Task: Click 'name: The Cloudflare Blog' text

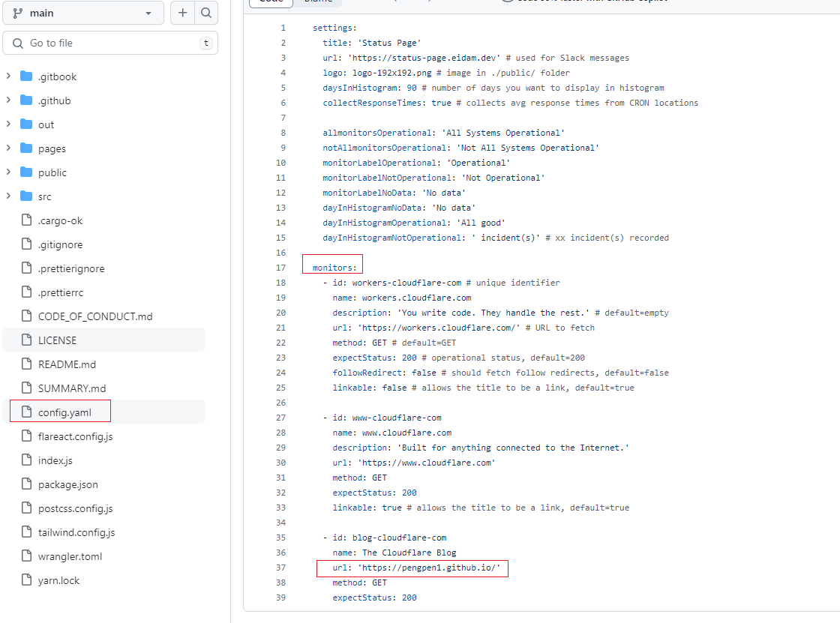Action: 394,553
